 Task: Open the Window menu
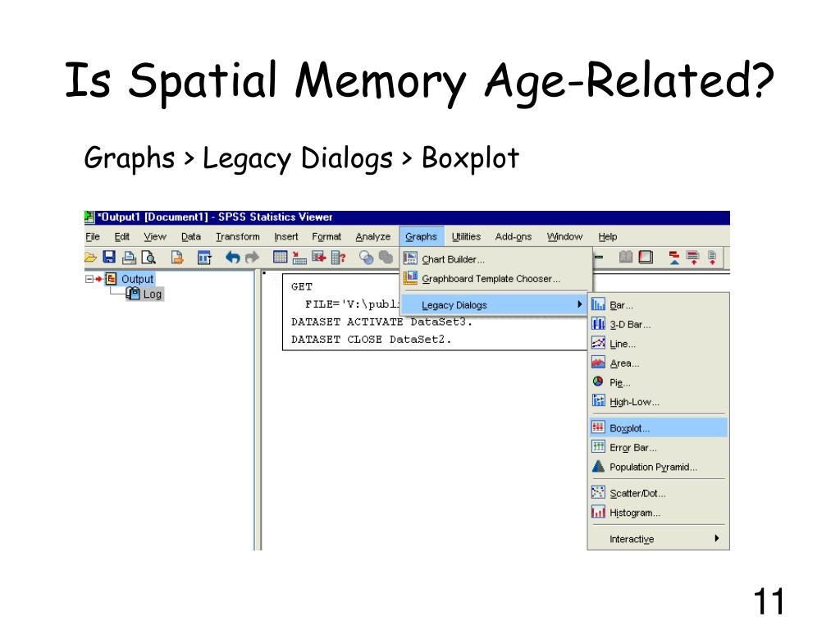[564, 236]
